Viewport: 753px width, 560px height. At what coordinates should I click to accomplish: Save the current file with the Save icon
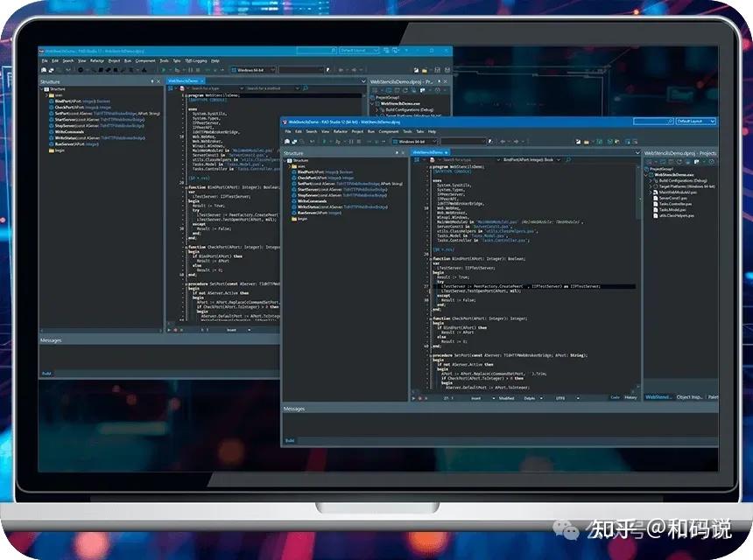301,141
